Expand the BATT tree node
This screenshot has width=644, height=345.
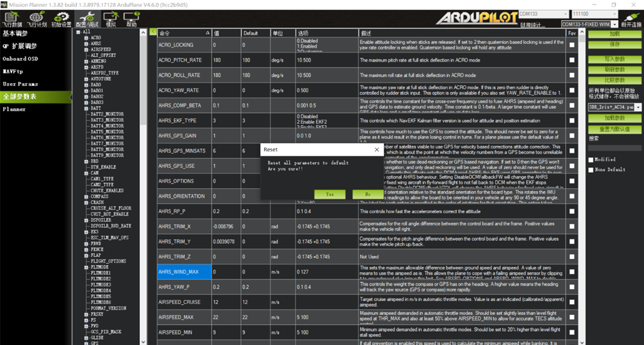coord(86,108)
